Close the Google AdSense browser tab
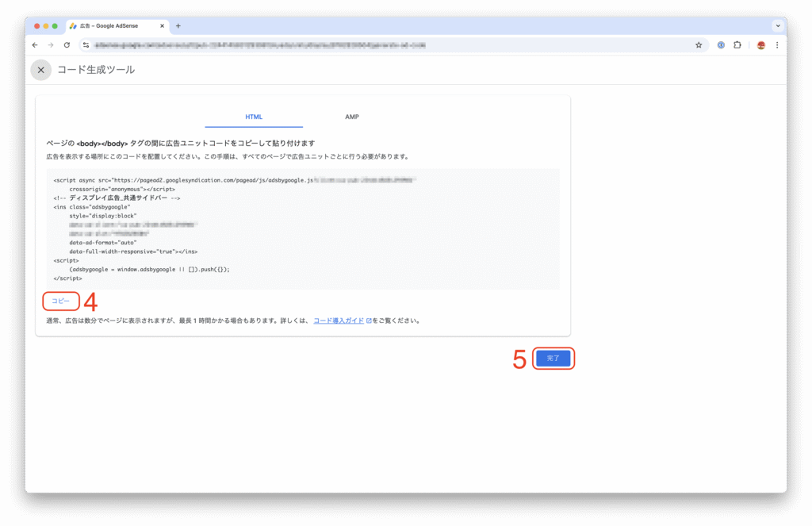Image resolution: width=812 pixels, height=526 pixels. [162, 26]
